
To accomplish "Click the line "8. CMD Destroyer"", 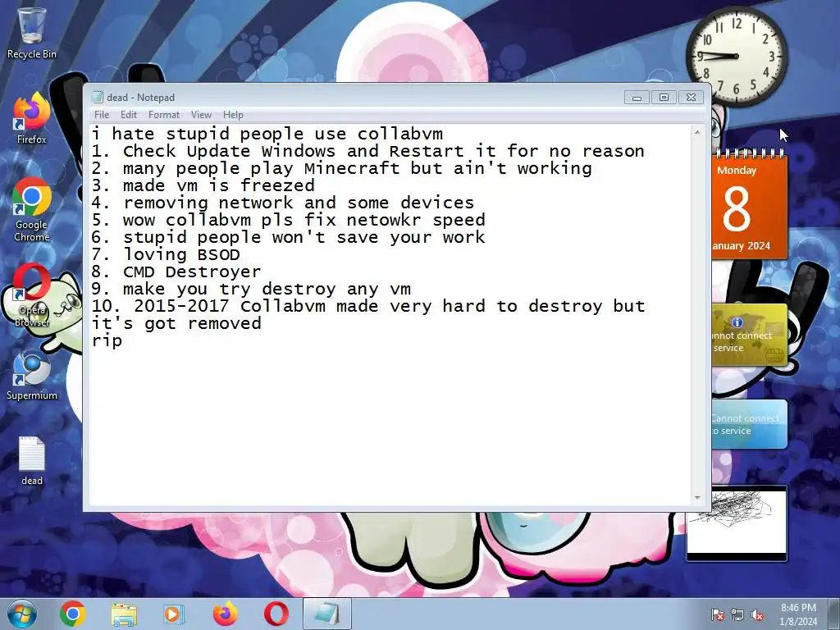I will point(176,272).
